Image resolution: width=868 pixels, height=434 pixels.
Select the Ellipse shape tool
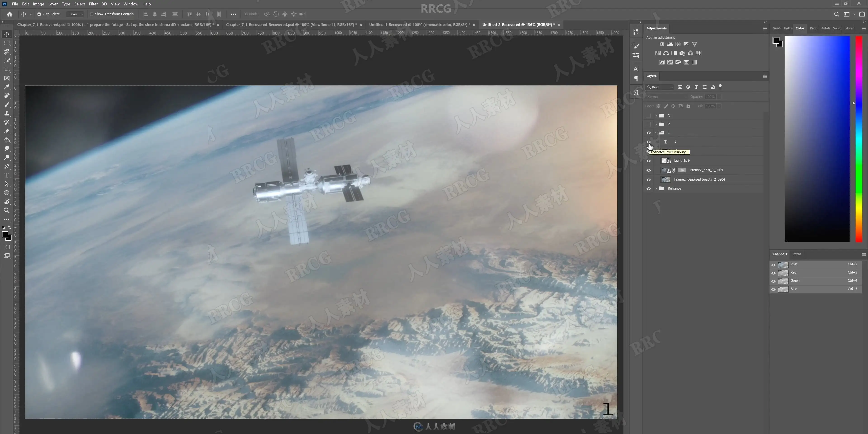point(7,193)
